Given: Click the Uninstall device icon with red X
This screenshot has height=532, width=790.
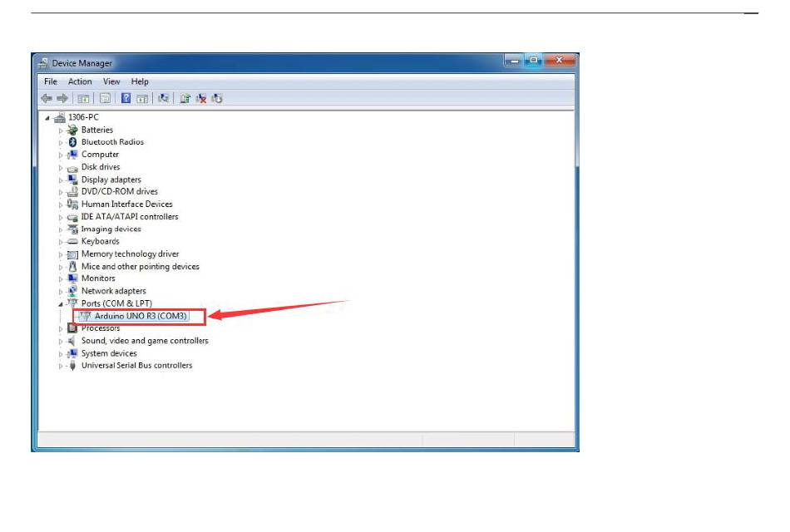Looking at the screenshot, I should click(x=201, y=98).
